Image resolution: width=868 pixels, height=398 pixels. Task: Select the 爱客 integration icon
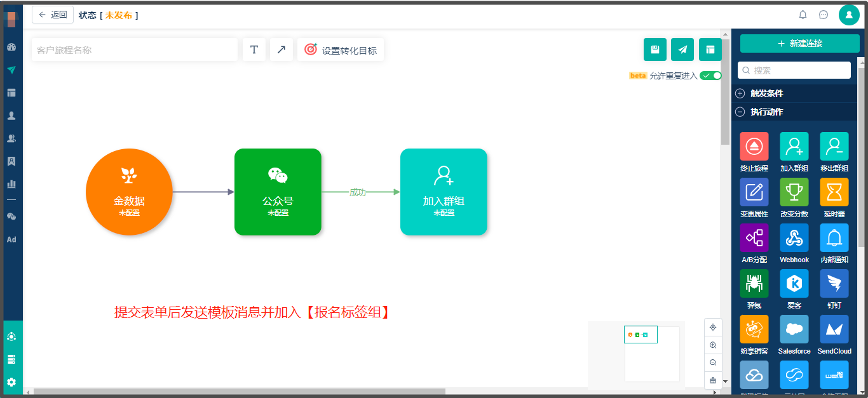794,284
